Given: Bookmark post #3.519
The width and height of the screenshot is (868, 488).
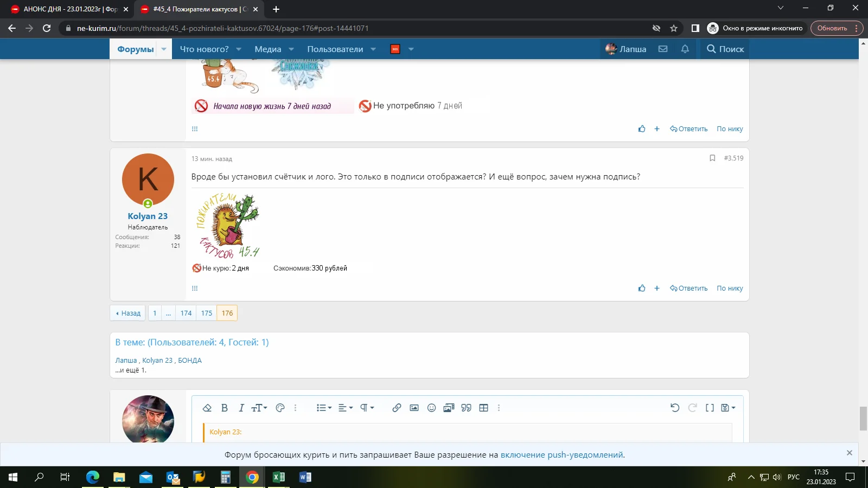Looking at the screenshot, I should pos(712,158).
